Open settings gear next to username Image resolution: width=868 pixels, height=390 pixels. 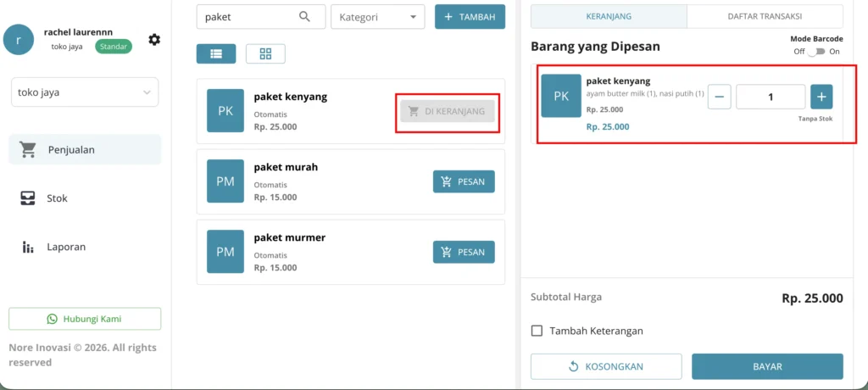tap(154, 39)
